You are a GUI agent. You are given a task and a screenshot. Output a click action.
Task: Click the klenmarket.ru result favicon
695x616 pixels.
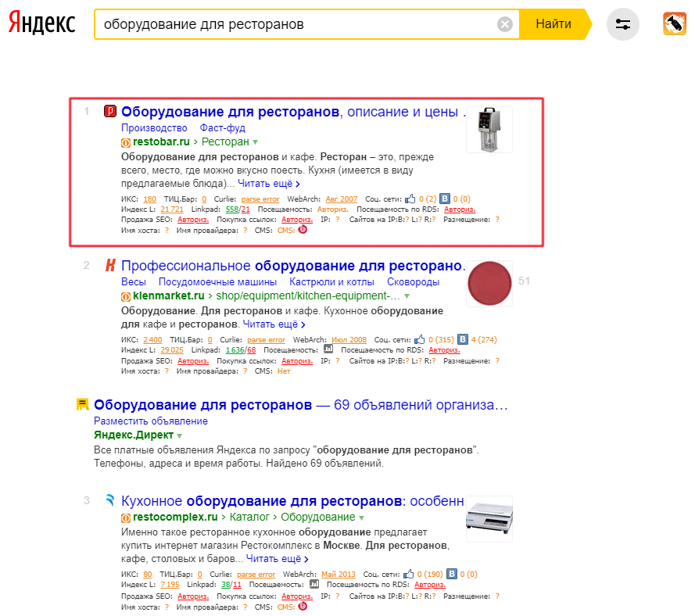pyautogui.click(x=112, y=264)
